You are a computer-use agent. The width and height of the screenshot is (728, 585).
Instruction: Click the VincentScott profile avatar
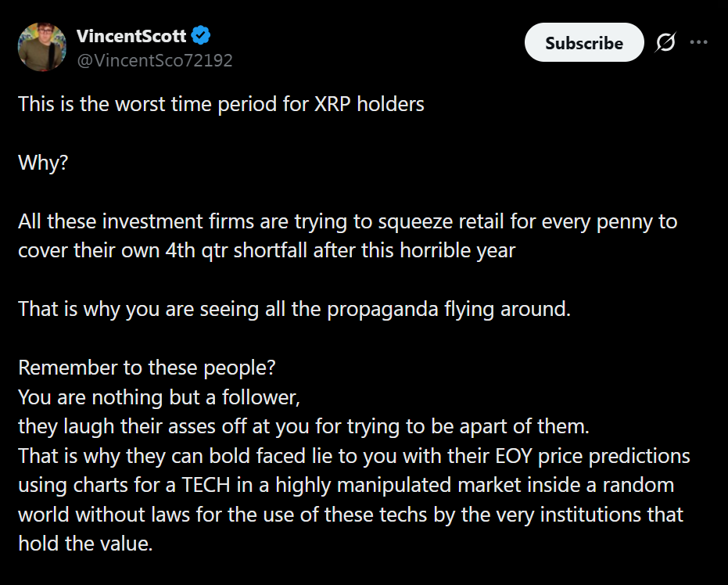pyautogui.click(x=42, y=48)
